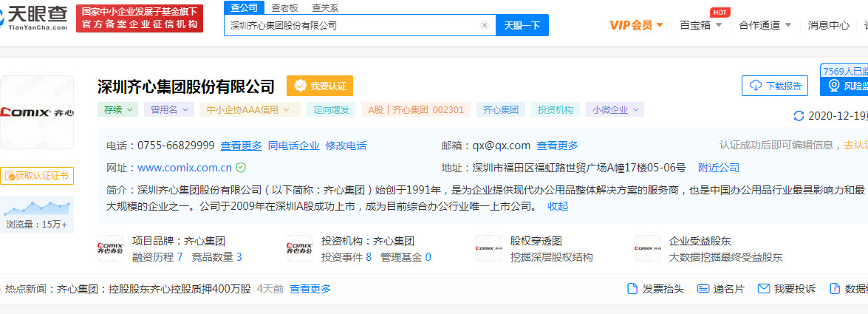The width and height of the screenshot is (868, 314).
Task: Click the company Comix logo thumbnail
Action: pos(36,112)
